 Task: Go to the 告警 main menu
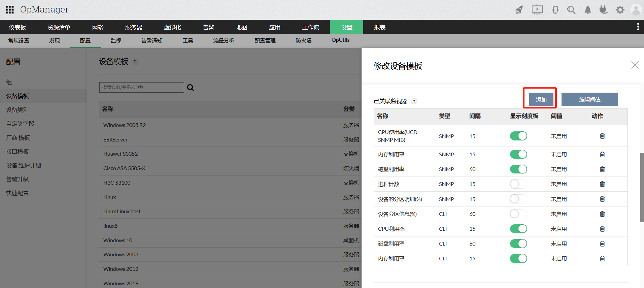(x=208, y=27)
